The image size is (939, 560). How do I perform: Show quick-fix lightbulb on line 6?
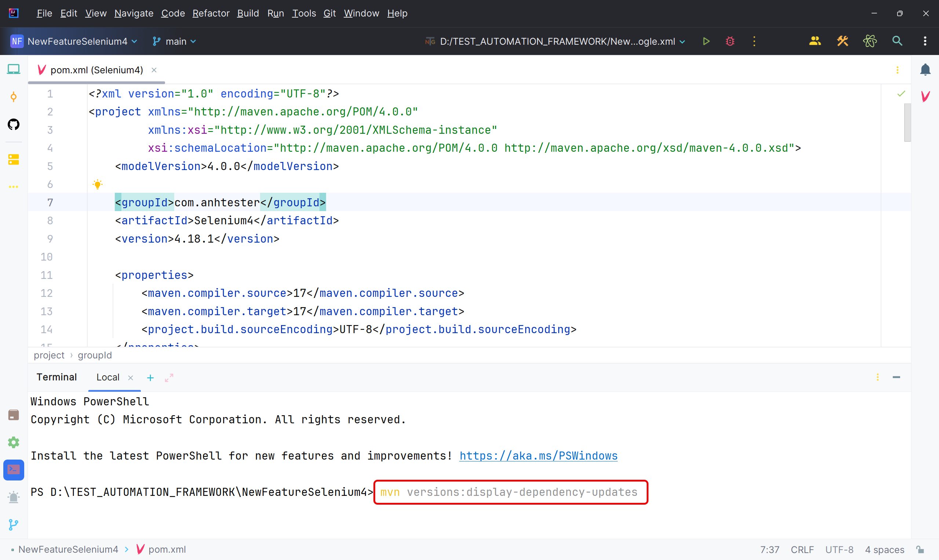[98, 184]
